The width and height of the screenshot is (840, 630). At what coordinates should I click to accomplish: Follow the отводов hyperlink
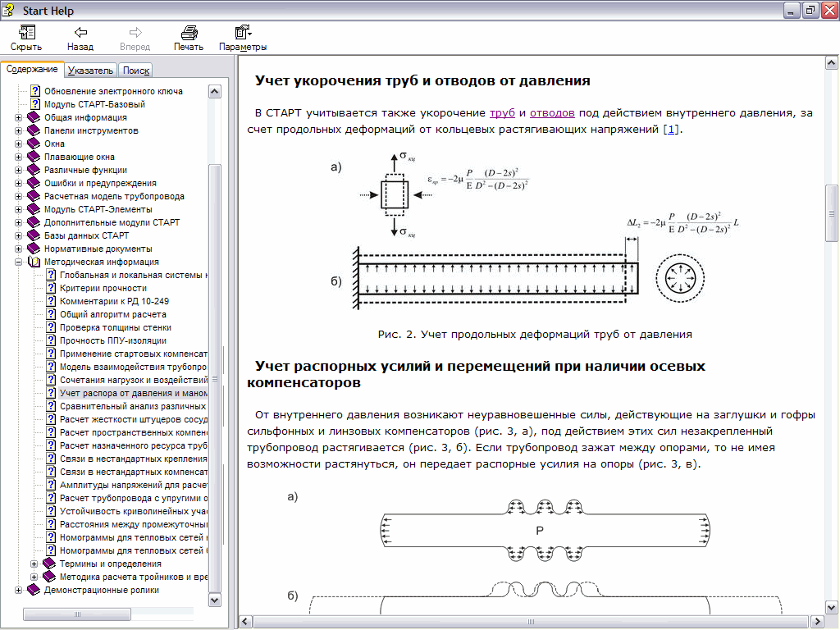(552, 113)
